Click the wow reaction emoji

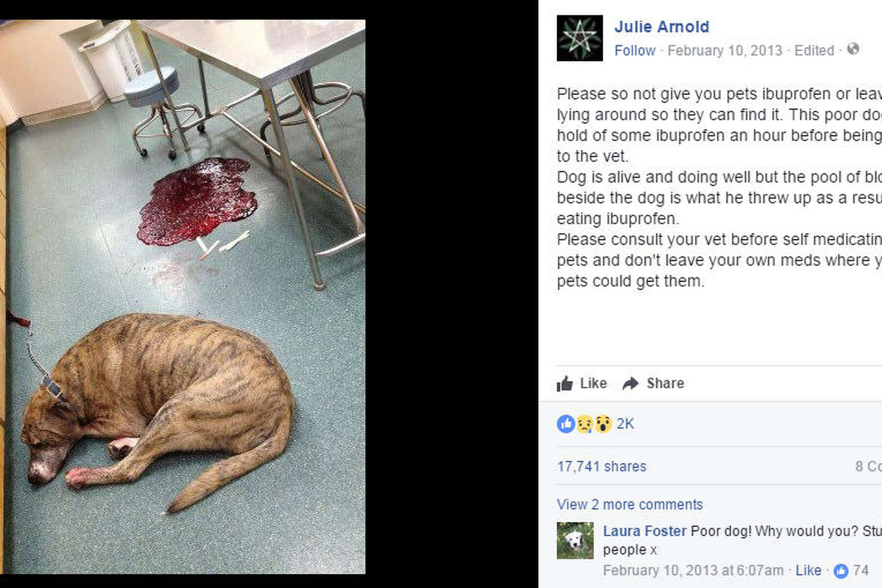pyautogui.click(x=603, y=424)
